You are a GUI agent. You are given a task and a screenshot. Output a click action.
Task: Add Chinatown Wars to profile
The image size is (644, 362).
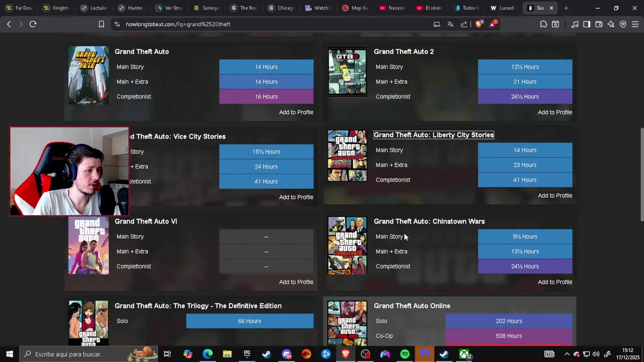pos(555,282)
